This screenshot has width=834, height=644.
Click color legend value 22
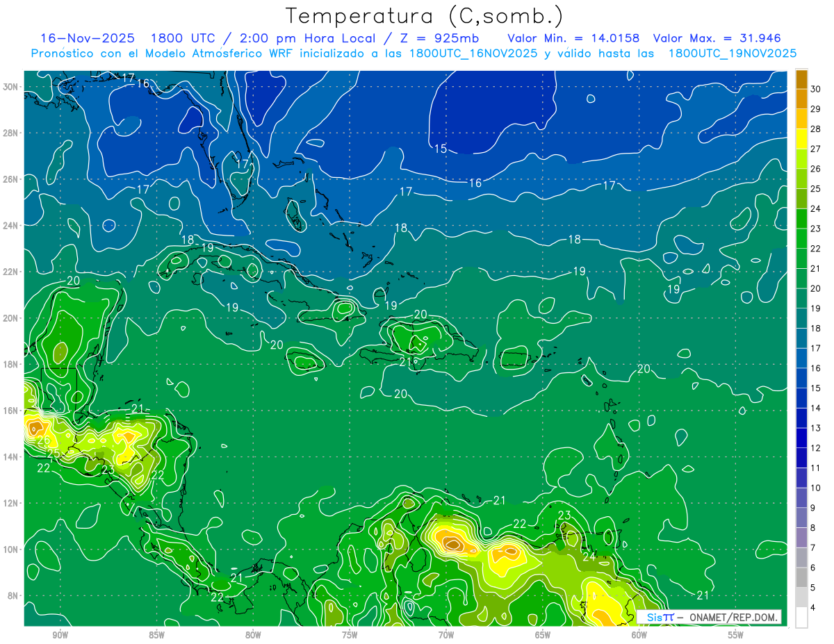coord(816,249)
